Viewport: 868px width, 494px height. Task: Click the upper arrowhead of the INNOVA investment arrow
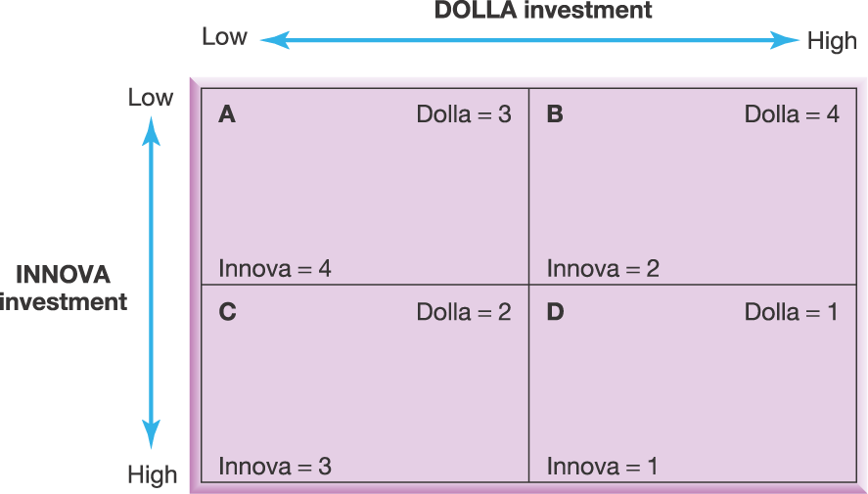(151, 128)
